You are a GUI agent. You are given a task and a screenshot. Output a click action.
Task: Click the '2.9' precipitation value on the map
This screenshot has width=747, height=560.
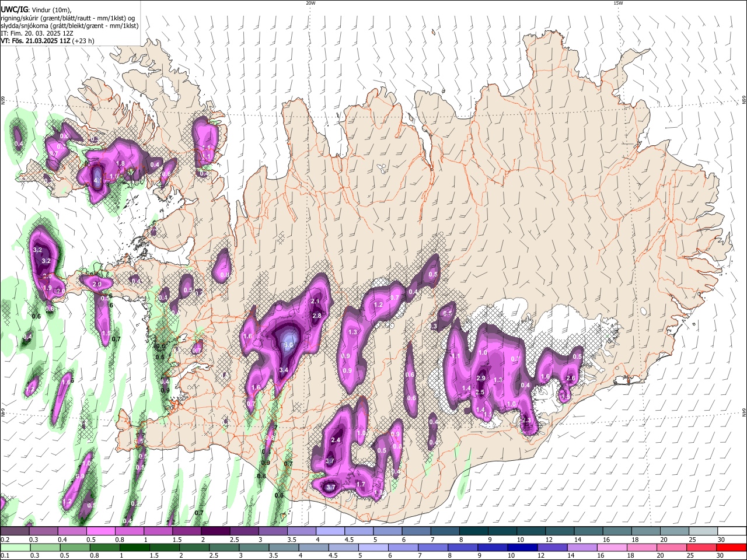click(481, 378)
